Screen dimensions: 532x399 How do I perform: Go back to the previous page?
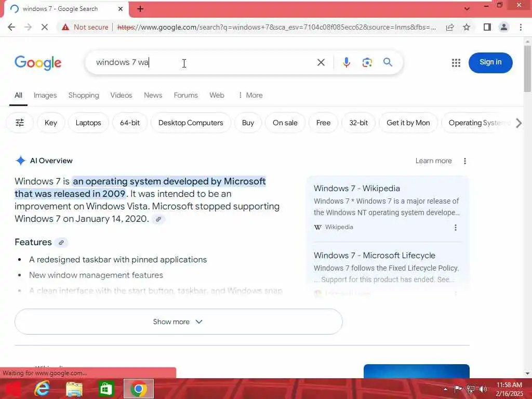pyautogui.click(x=11, y=27)
